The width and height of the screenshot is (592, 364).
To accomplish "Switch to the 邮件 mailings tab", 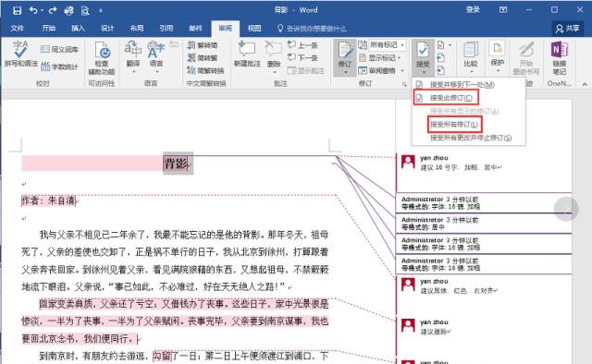I will (195, 29).
